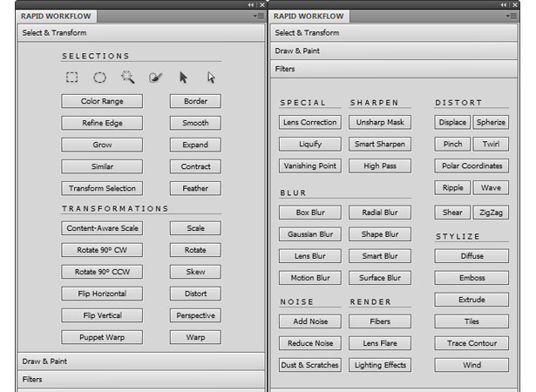
Task: Select the black Path Selection arrow
Action: click(183, 78)
